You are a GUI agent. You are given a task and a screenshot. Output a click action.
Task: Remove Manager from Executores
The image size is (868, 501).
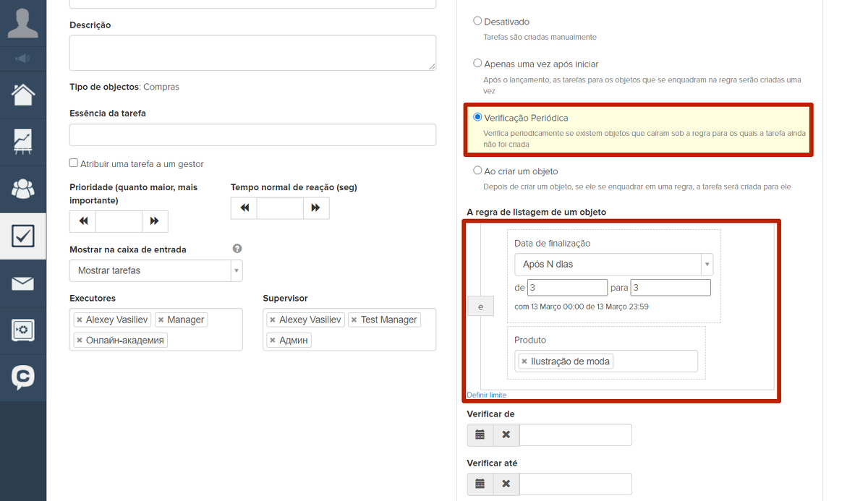pos(161,320)
